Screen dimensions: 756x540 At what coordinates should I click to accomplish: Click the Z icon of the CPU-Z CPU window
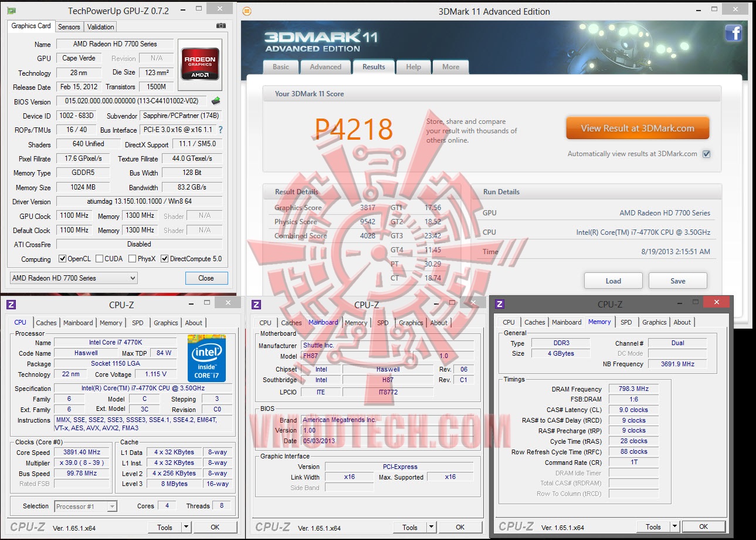coord(11,304)
